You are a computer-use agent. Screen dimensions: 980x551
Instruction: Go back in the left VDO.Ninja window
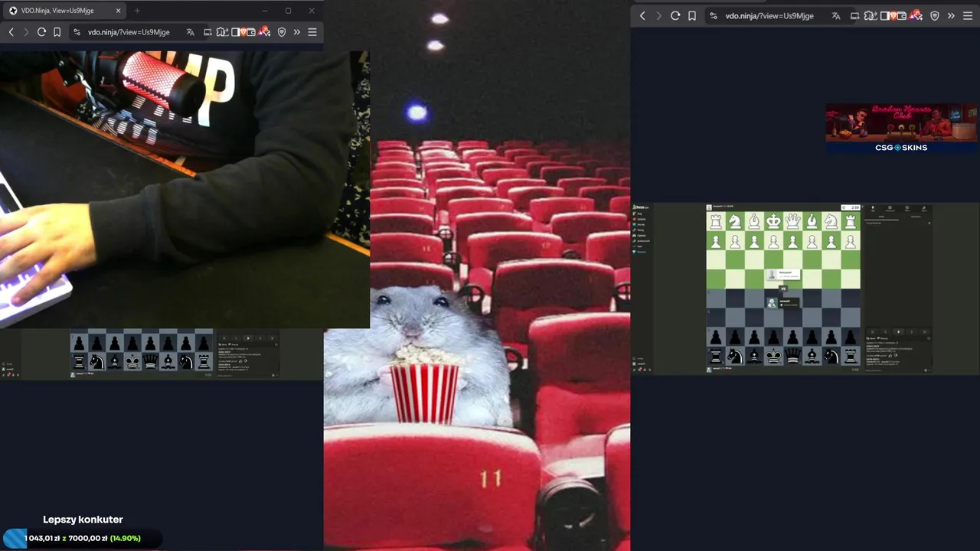click(11, 32)
